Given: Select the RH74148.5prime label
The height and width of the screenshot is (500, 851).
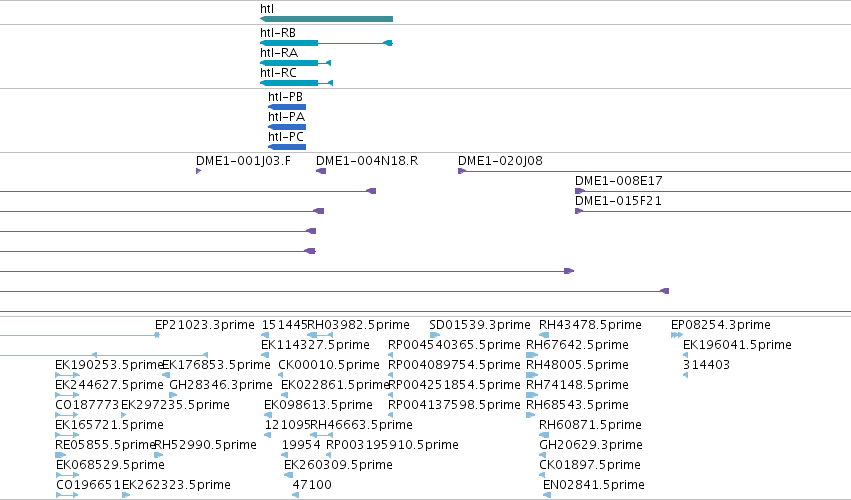Looking at the screenshot, I should (577, 385).
